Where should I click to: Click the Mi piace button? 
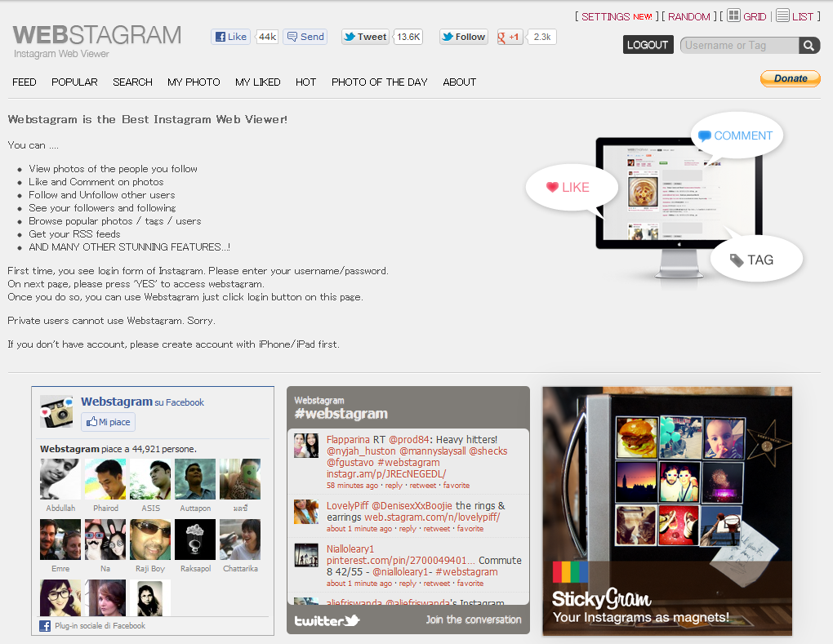point(109,422)
